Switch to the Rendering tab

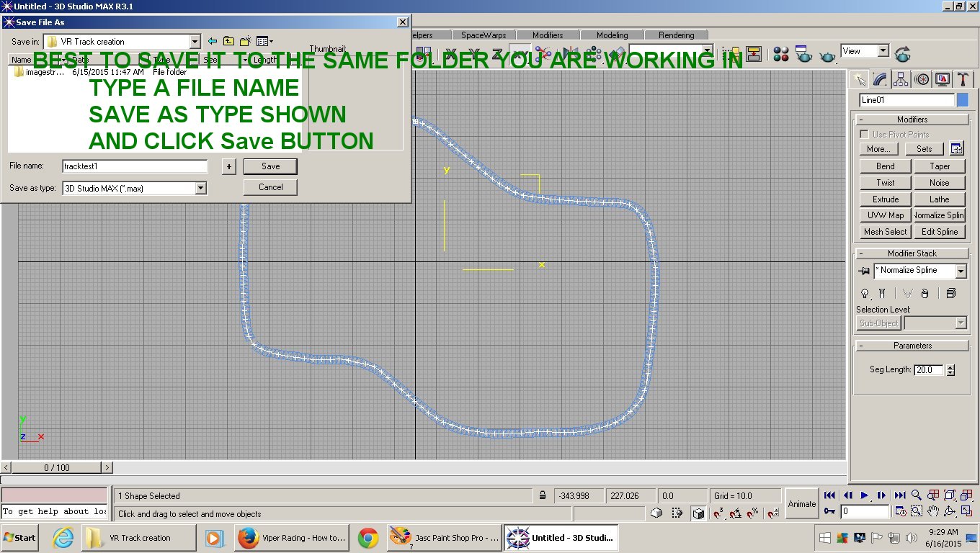point(676,35)
